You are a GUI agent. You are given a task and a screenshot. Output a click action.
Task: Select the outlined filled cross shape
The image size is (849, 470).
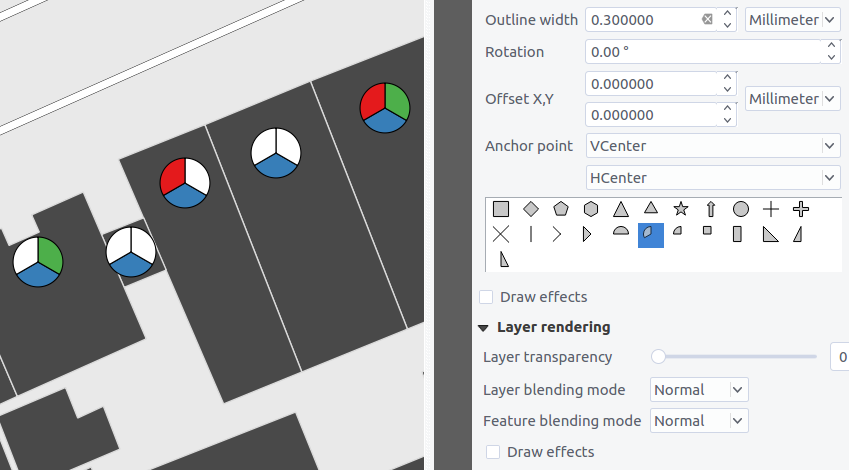pyautogui.click(x=801, y=209)
